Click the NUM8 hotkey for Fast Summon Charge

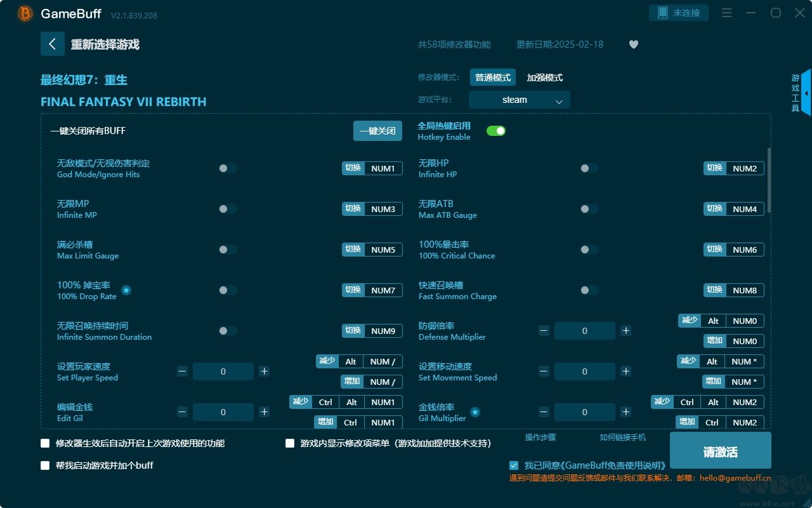745,290
